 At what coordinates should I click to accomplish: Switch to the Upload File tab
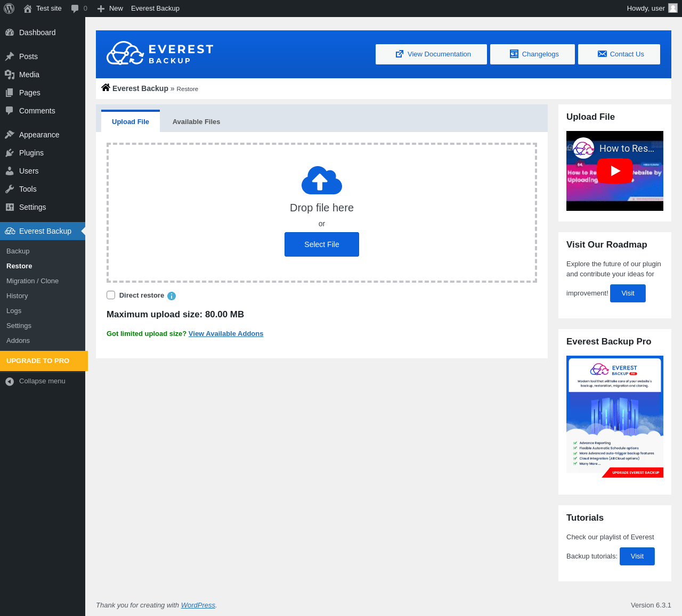[x=131, y=121]
